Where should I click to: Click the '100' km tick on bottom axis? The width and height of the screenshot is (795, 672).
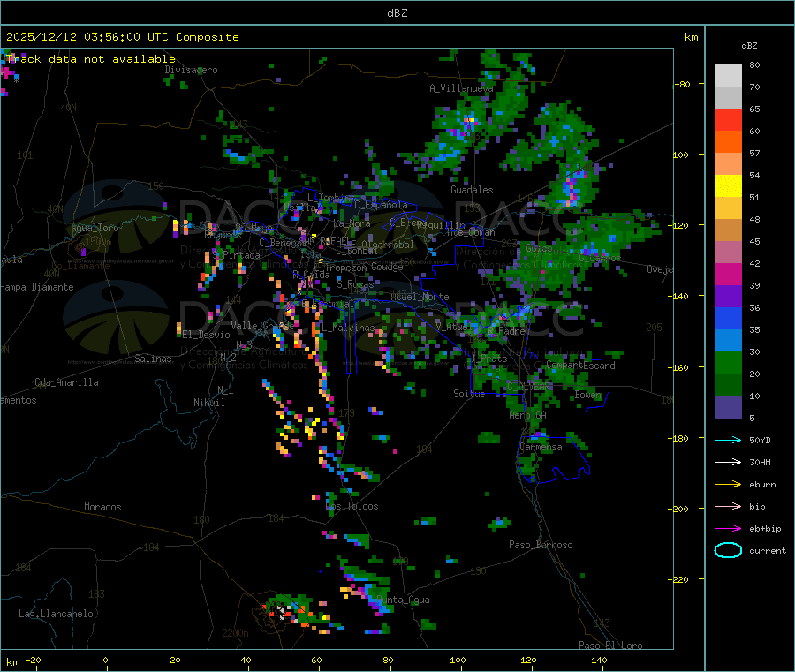coord(458,660)
